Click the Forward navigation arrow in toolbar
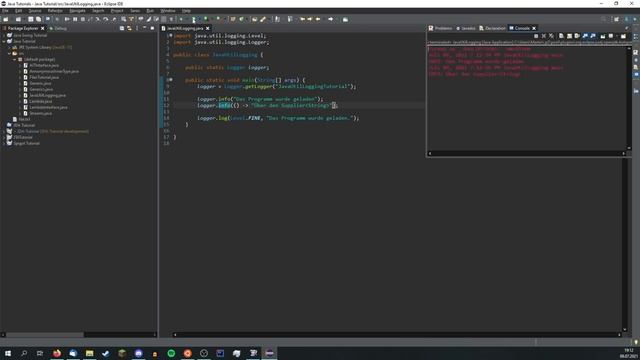 (331, 19)
